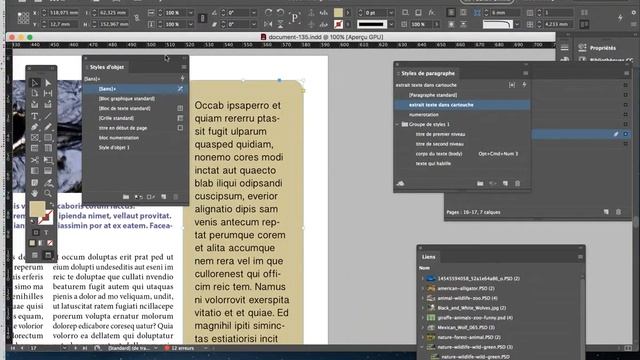Collapse Groupe de styles 1 folder

(398, 124)
